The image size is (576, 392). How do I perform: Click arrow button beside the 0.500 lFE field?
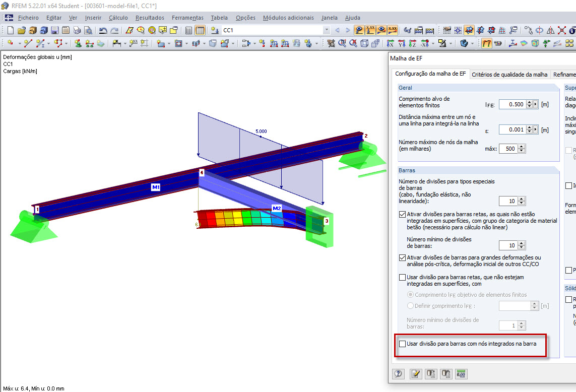(x=535, y=104)
